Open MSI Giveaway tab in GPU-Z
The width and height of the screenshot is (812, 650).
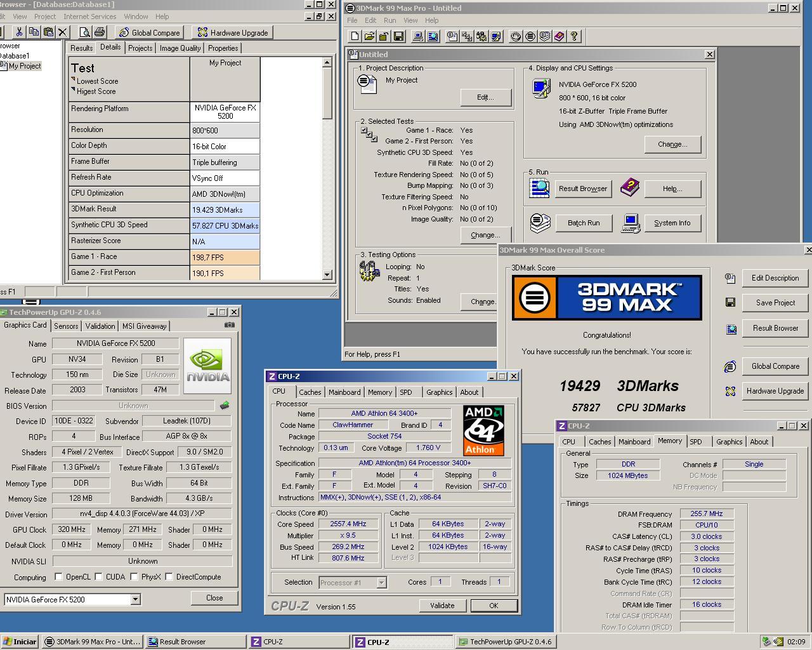(144, 326)
